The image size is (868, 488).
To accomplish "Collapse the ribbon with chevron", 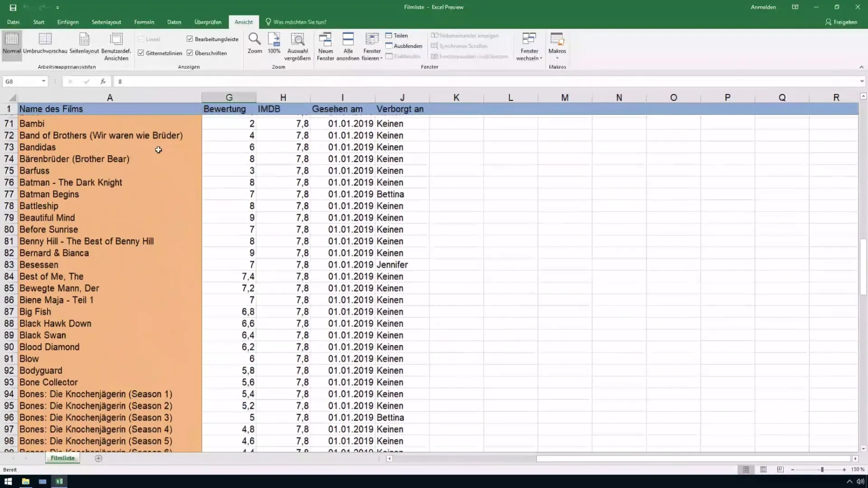I will pyautogui.click(x=861, y=67).
